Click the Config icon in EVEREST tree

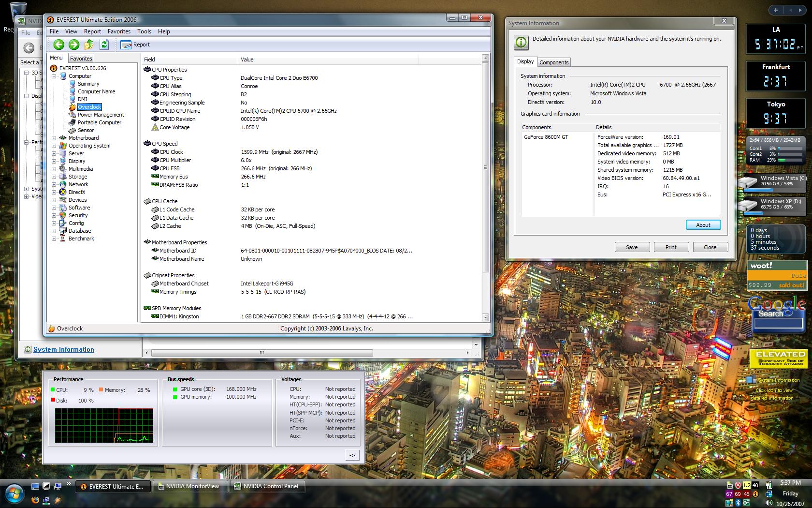point(62,223)
